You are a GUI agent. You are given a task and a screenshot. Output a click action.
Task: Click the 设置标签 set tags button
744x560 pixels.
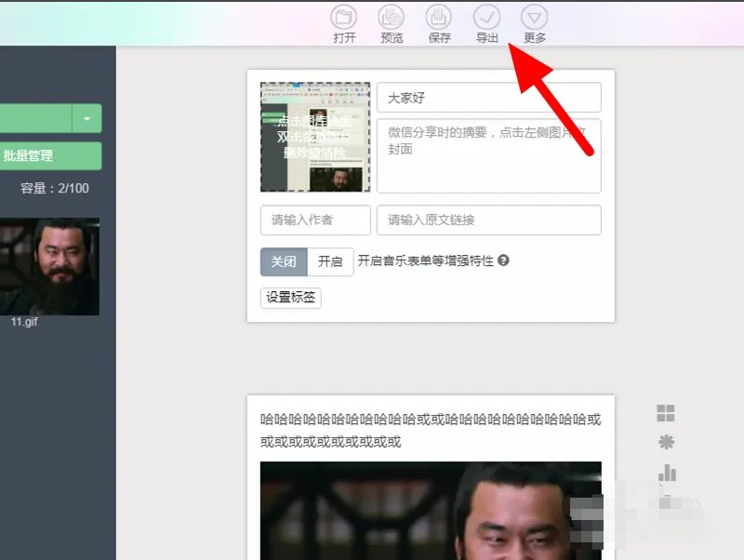(291, 298)
